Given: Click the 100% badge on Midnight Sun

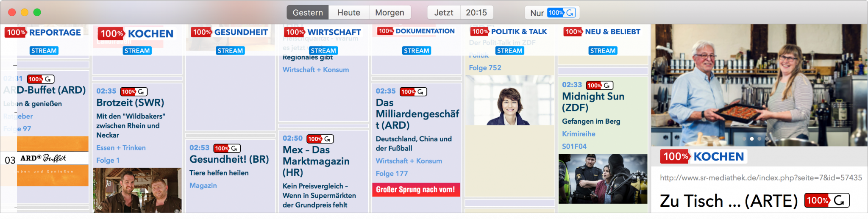Looking at the screenshot, I should point(600,86).
